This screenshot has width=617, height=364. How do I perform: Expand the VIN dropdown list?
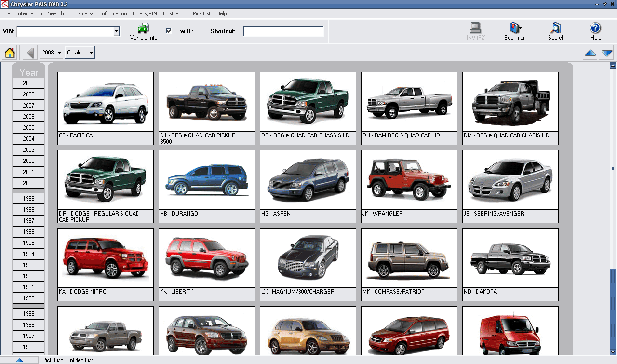point(116,31)
